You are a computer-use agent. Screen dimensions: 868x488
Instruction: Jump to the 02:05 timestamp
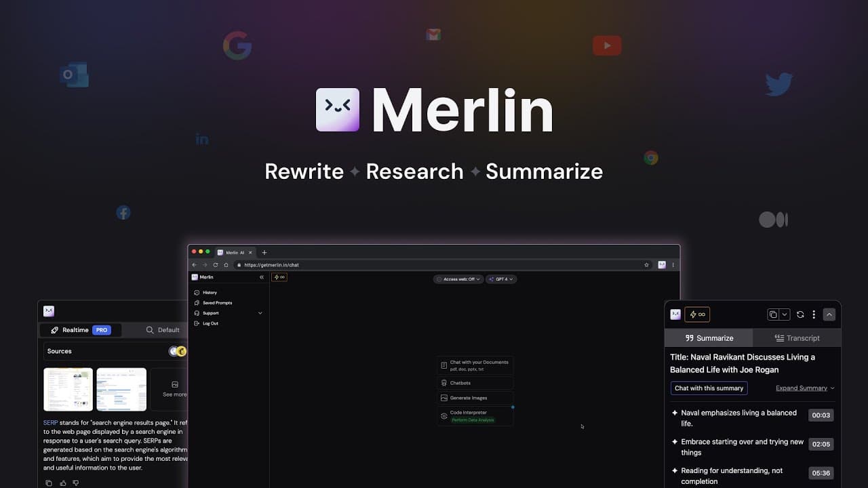[x=821, y=445]
